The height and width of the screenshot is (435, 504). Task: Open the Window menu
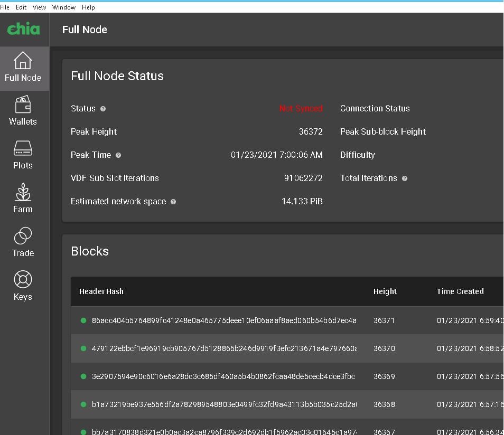[63, 7]
